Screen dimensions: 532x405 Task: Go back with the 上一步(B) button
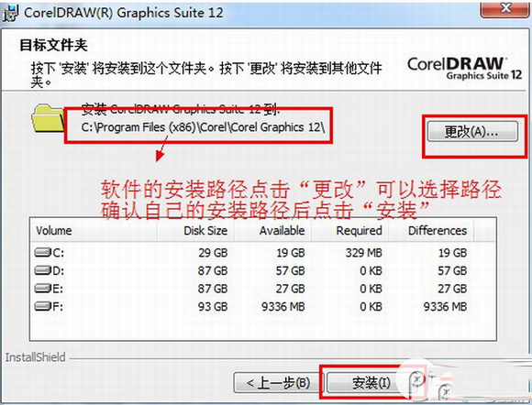[x=279, y=383]
